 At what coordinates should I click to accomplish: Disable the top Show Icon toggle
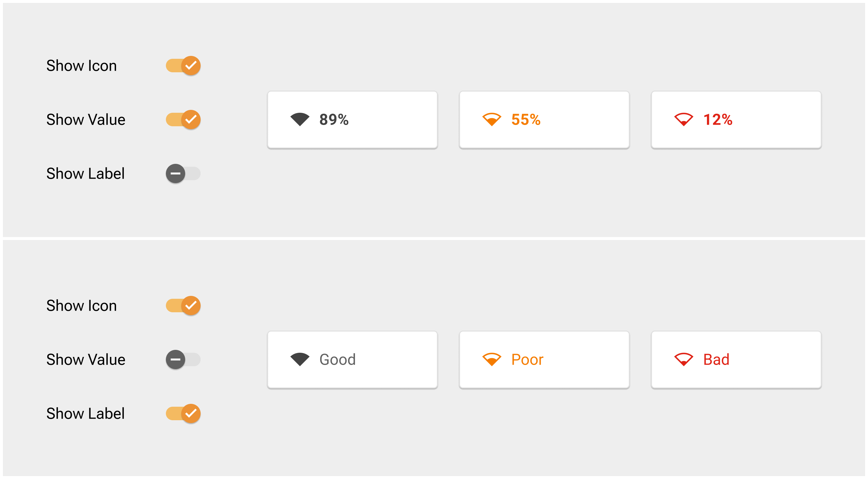click(183, 66)
